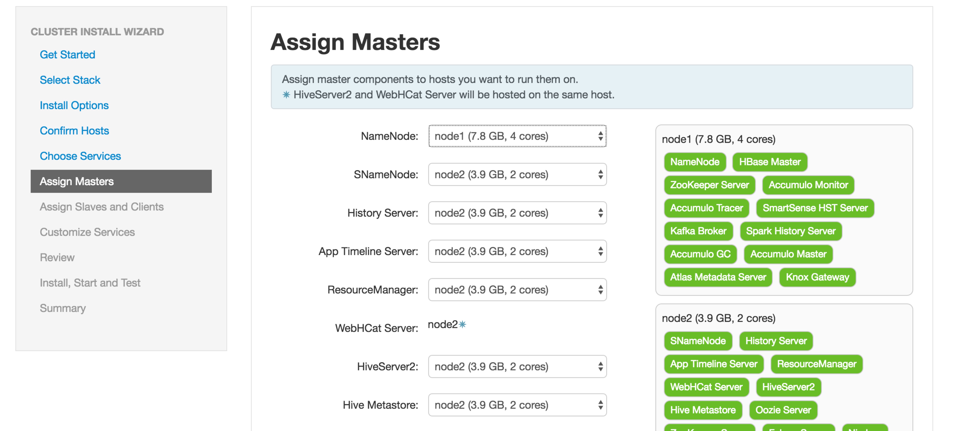Click the asterisk icon in info banner

pyautogui.click(x=286, y=95)
